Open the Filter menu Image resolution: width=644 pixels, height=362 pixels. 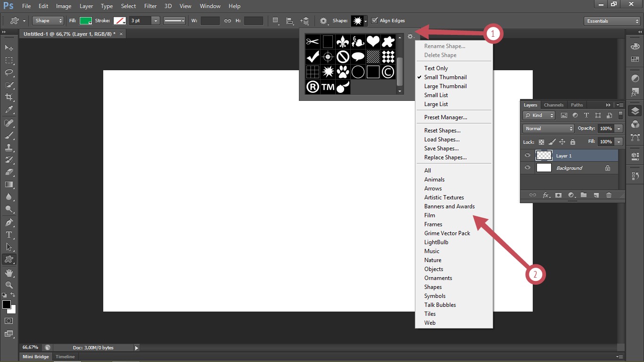pos(150,6)
